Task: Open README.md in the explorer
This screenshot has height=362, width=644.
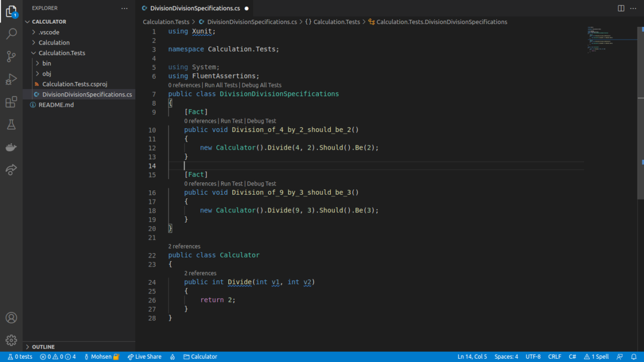Action: click(x=56, y=105)
